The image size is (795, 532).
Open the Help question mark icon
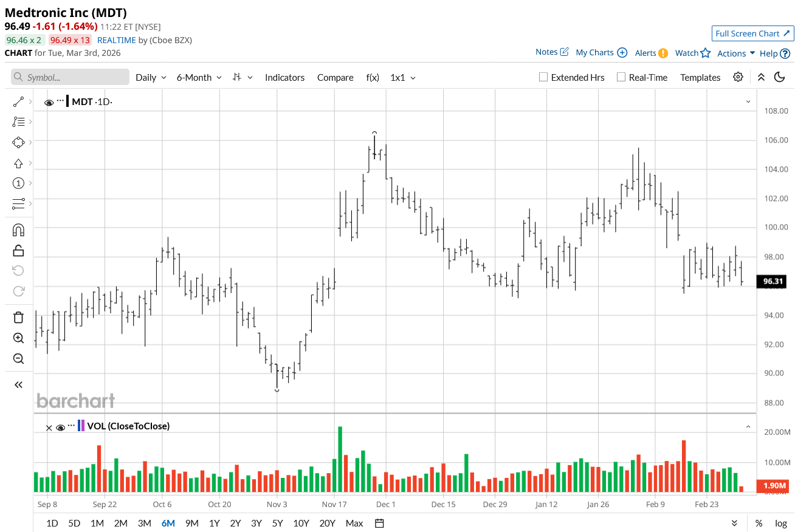point(785,53)
